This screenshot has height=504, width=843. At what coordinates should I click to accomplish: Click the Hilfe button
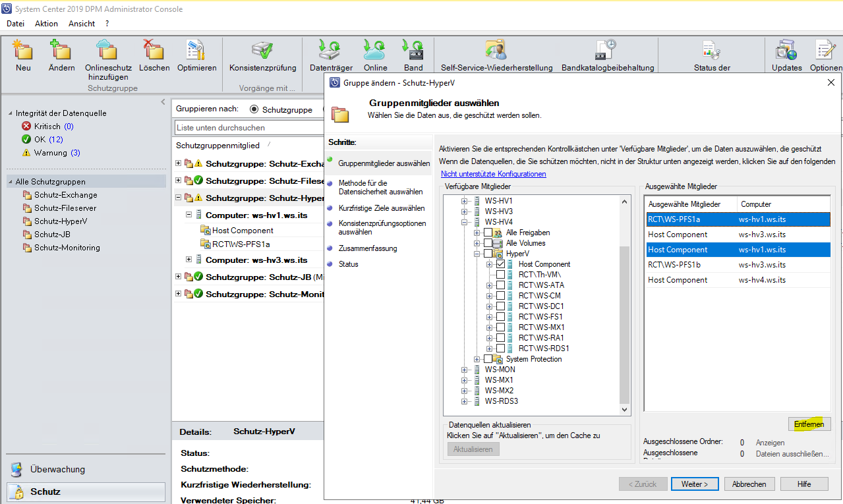tap(804, 484)
